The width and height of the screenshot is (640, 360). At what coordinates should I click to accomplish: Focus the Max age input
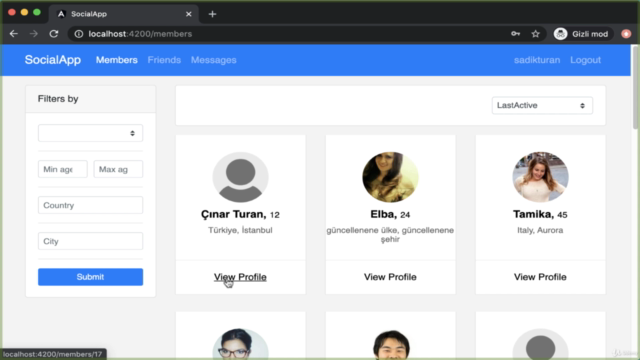118,169
